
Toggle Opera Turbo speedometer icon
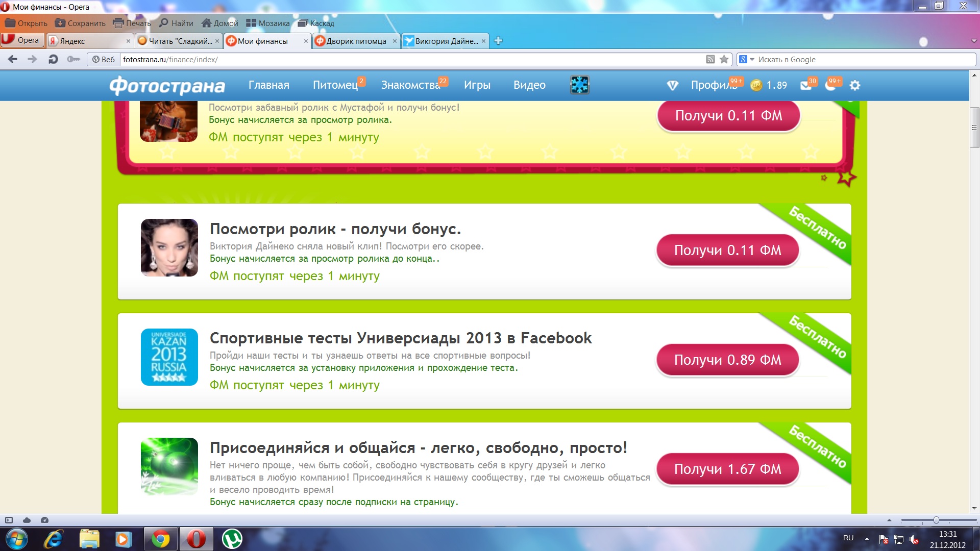pos(44,520)
